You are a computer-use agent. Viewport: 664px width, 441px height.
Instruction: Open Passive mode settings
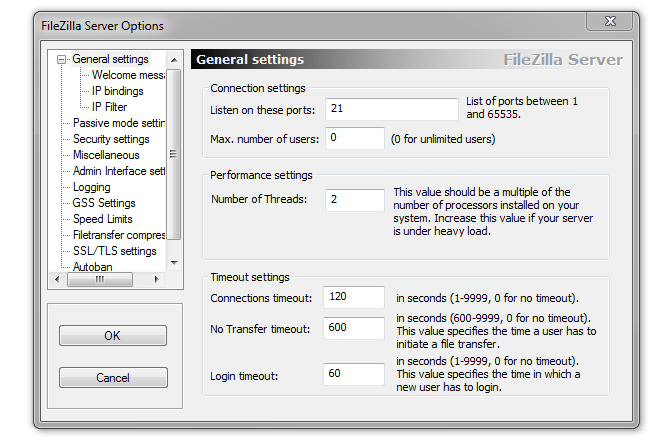pos(119,123)
